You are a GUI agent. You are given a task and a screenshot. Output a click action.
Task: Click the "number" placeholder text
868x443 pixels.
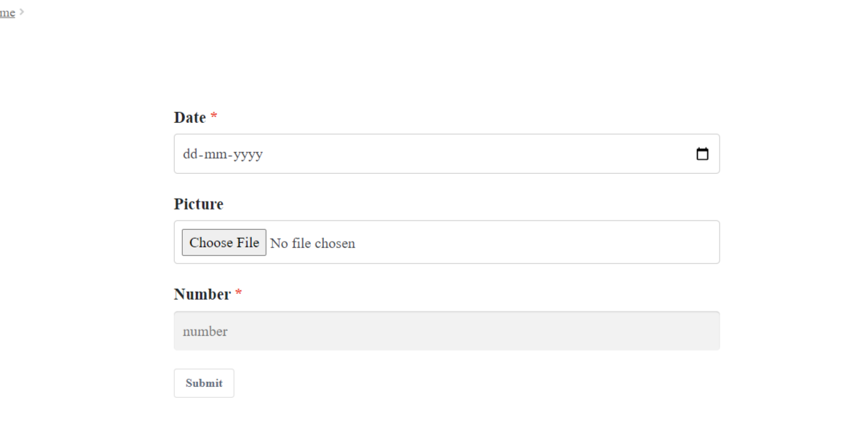click(x=205, y=331)
